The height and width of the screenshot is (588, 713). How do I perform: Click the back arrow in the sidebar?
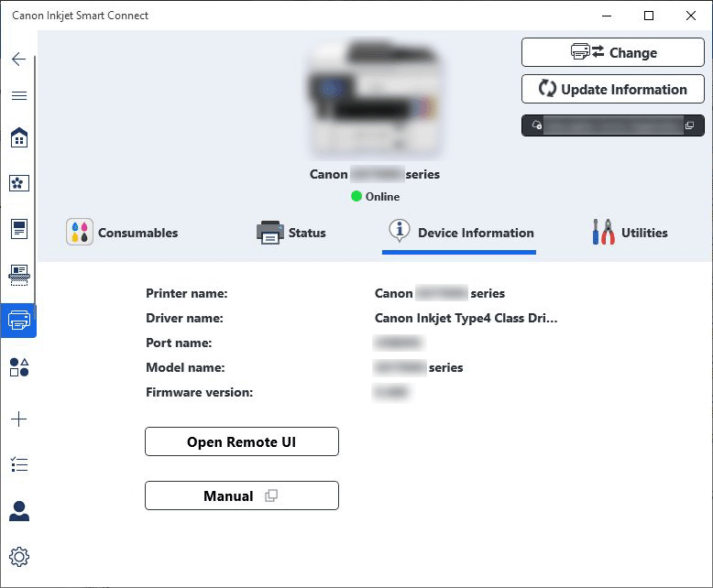(18, 60)
